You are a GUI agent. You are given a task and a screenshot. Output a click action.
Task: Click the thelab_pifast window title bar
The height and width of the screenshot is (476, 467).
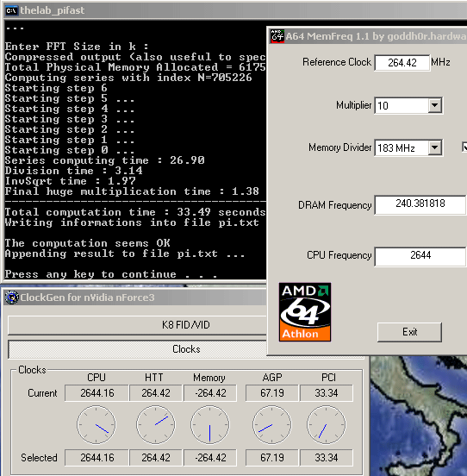coord(235,11)
